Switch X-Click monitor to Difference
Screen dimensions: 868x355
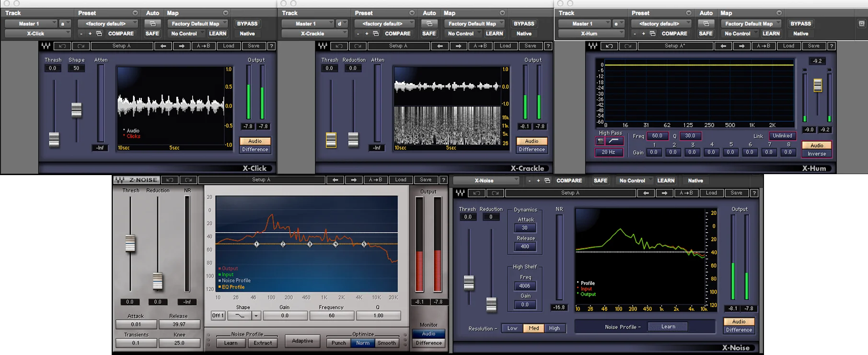point(255,150)
